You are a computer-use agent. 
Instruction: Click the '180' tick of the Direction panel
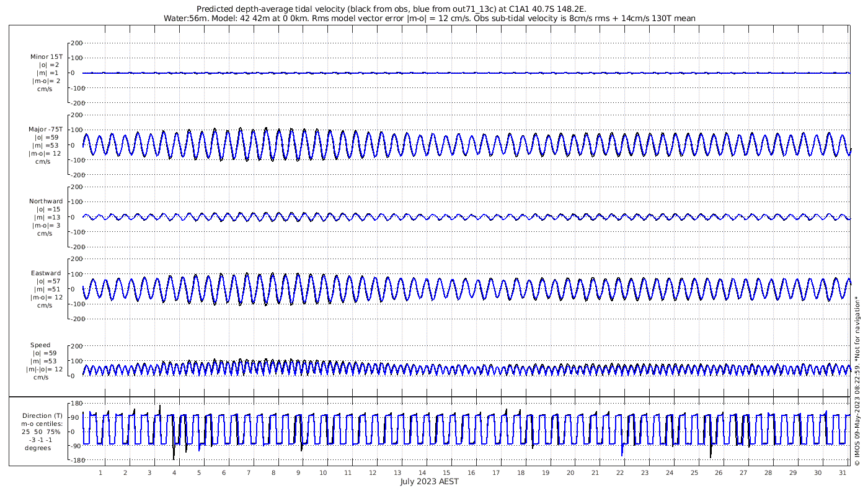click(77, 404)
